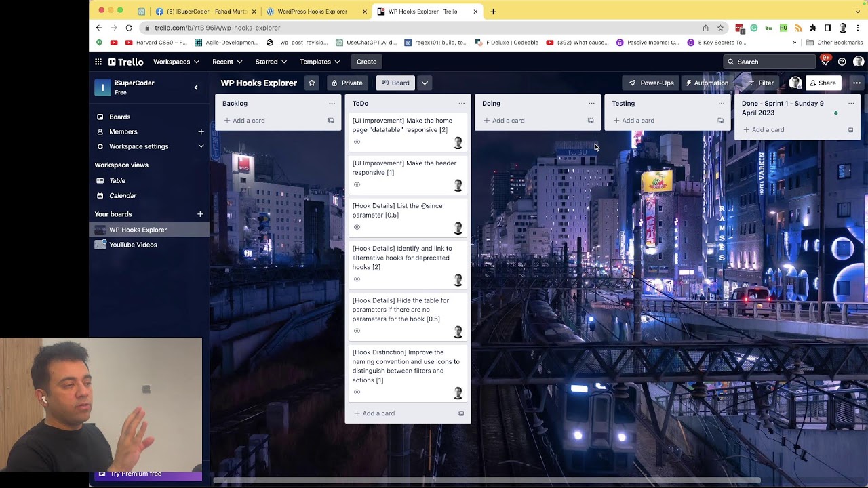Create card from template in Doing list
This screenshot has width=868, height=488.
coord(591,121)
